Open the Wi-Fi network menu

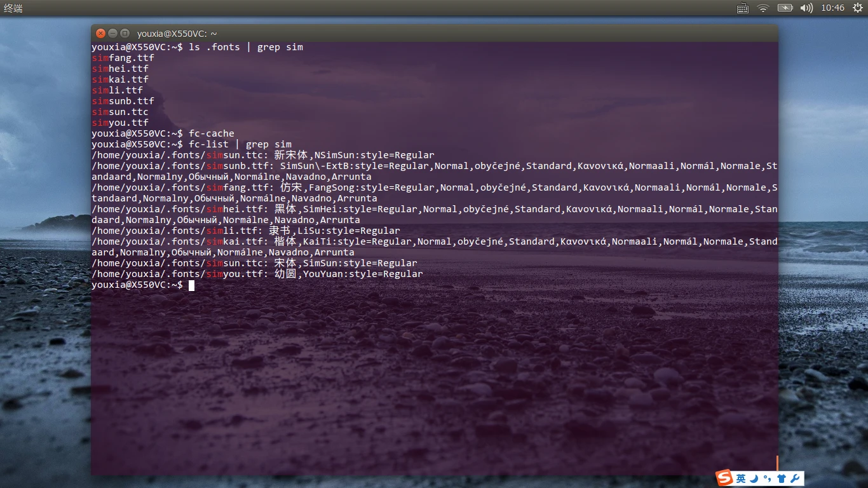pyautogui.click(x=763, y=8)
